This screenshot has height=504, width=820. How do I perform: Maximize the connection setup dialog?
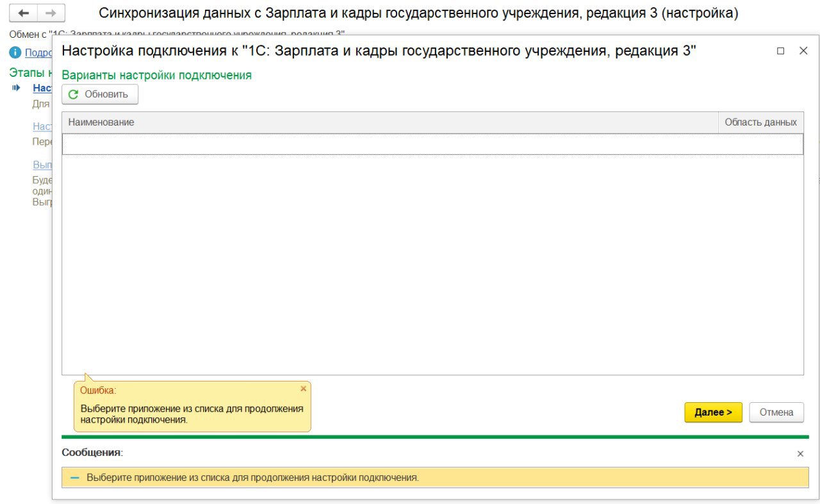[780, 51]
